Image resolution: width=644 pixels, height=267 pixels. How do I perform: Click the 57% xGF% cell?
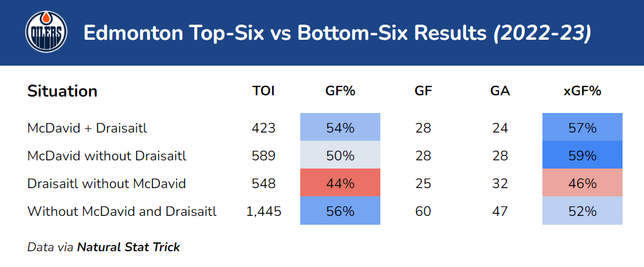point(582,128)
